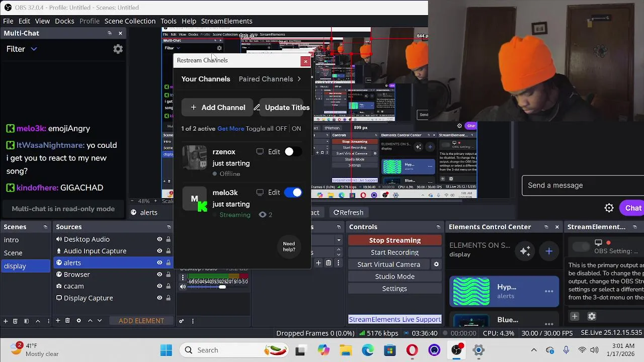Click Start Recording button

tap(395, 252)
